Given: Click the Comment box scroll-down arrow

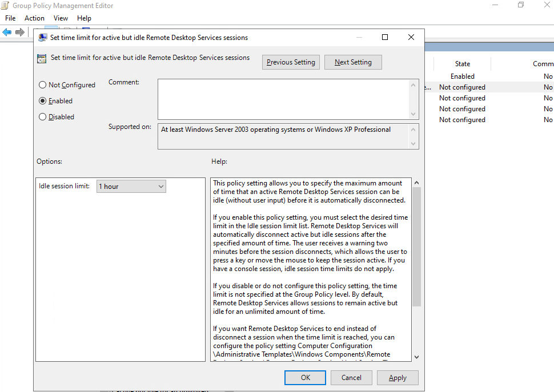Looking at the screenshot, I should tap(414, 114).
